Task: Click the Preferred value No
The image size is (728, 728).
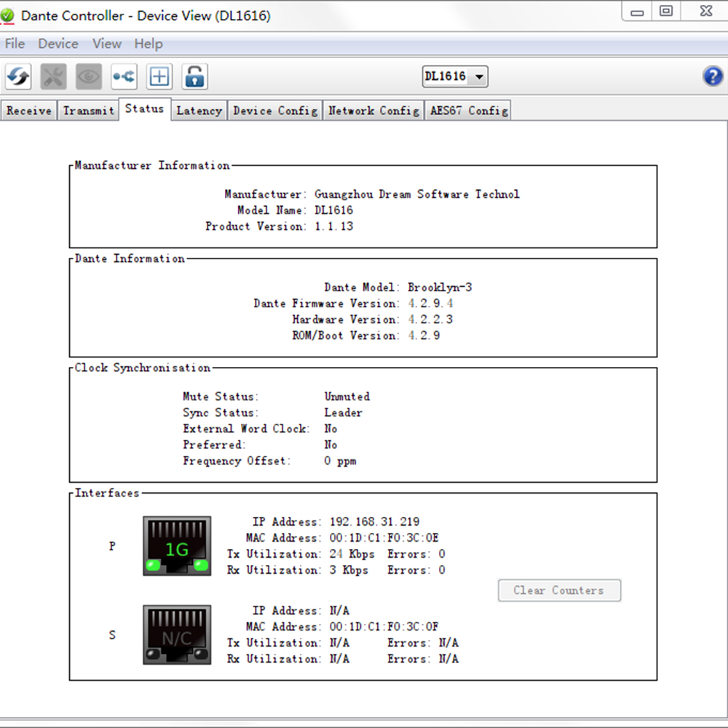Action: pos(331,445)
